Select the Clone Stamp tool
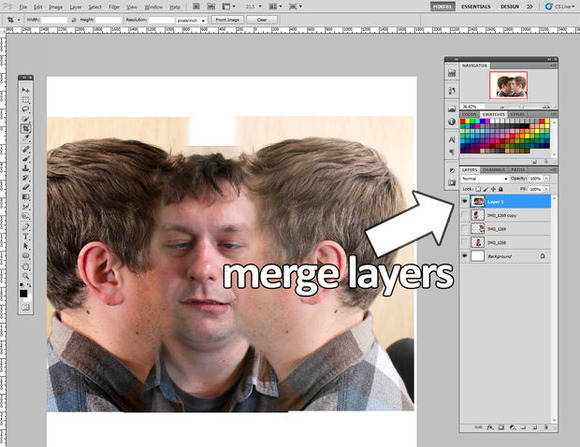Viewport: 580px width, 447px height. (x=26, y=168)
